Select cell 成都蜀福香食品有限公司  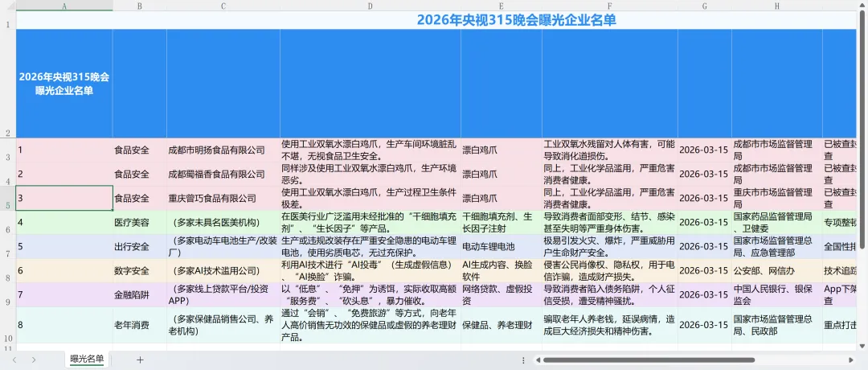223,174
